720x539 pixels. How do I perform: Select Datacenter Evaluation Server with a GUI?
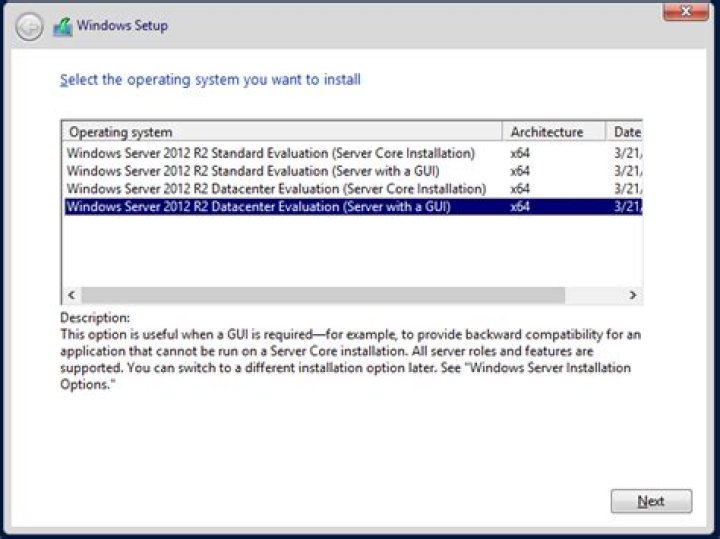353,207
